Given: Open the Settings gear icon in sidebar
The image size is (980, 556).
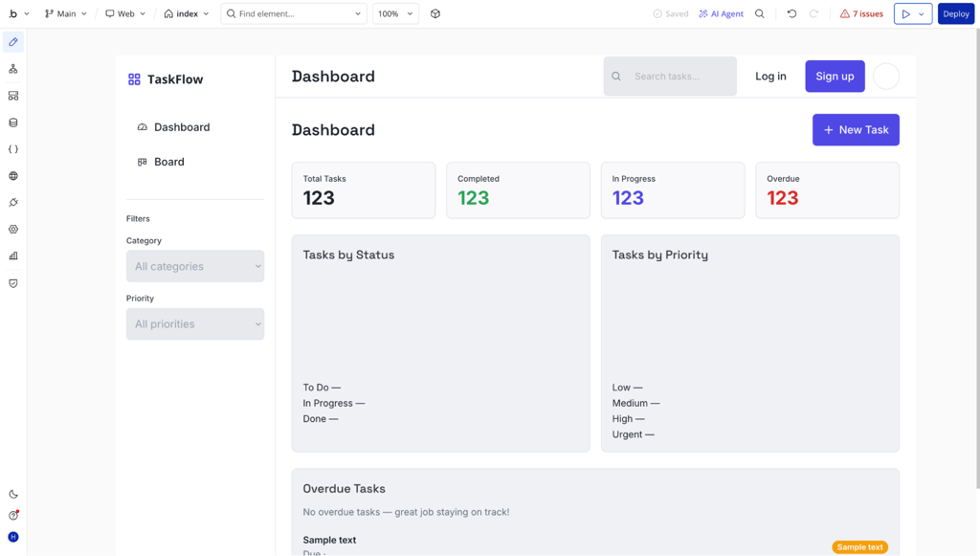Looking at the screenshot, I should click(13, 230).
